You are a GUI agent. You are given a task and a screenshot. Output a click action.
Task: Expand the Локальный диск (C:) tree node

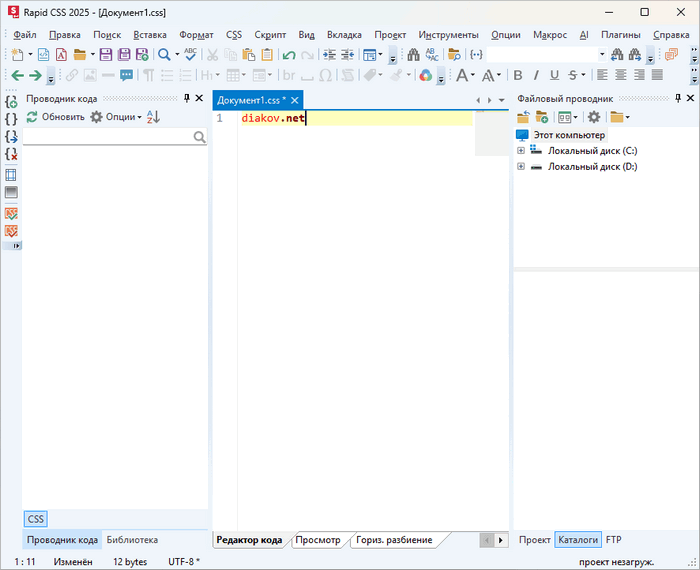[x=521, y=151]
